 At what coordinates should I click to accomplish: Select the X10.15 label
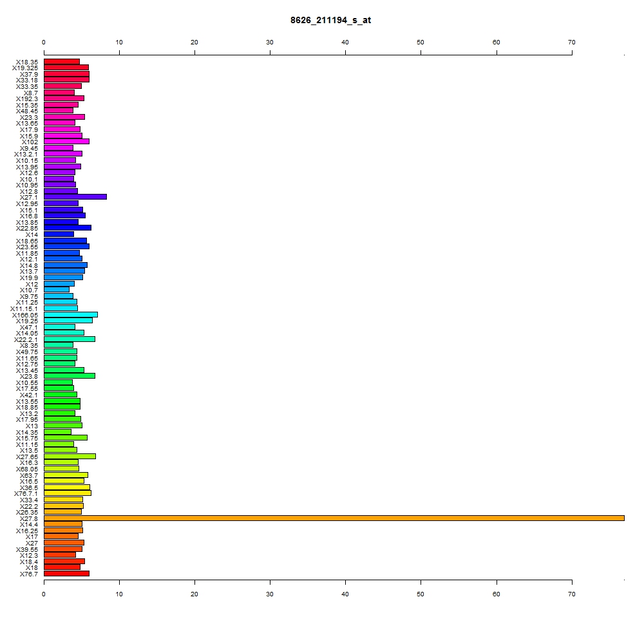27,160
